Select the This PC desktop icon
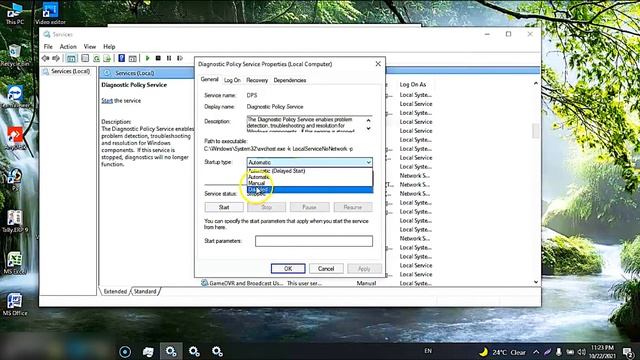This screenshot has width=640, height=360. click(15, 13)
